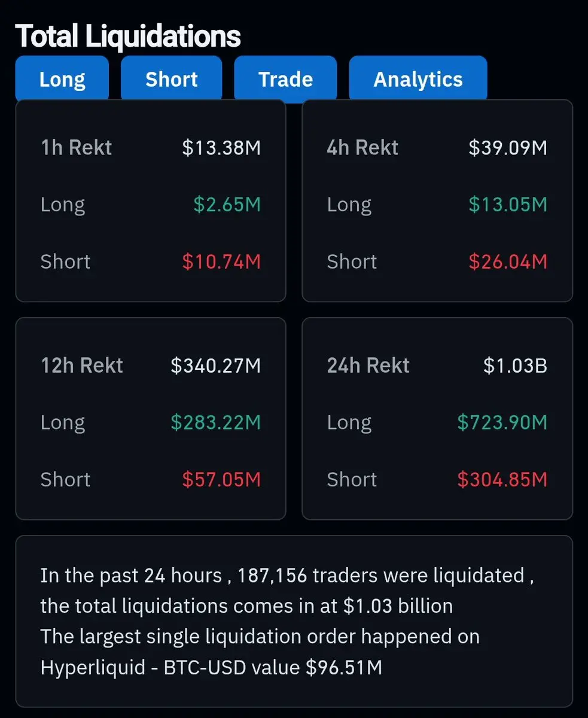Click the $39.09M 4h total value

(508, 148)
